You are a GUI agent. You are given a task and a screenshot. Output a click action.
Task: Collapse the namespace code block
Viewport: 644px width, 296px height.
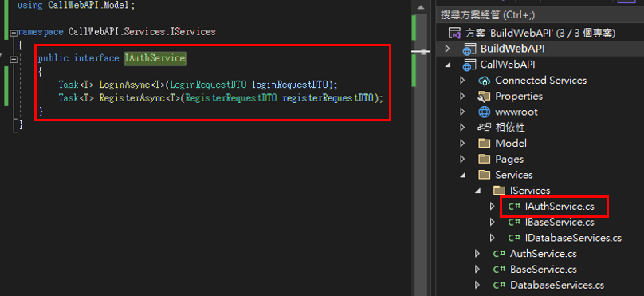[x=14, y=33]
